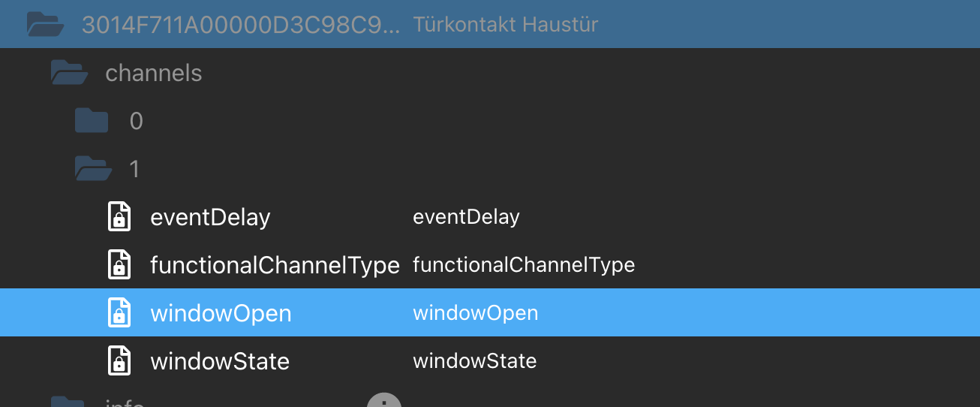
Task: Click the windowOpen name column value
Action: coord(475,313)
